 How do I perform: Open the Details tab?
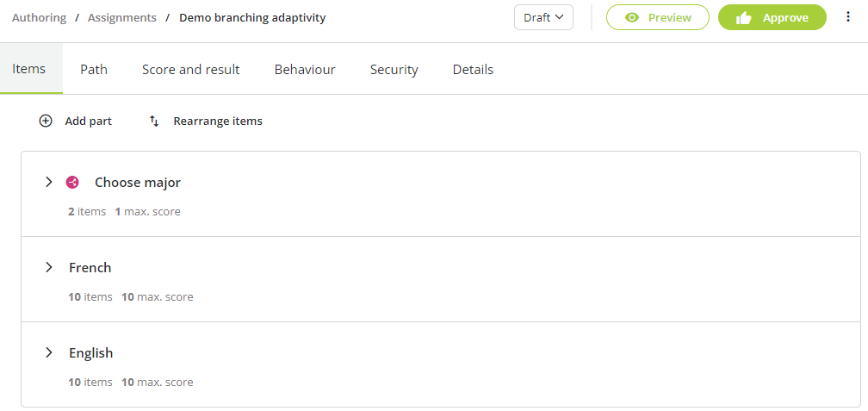(x=473, y=69)
